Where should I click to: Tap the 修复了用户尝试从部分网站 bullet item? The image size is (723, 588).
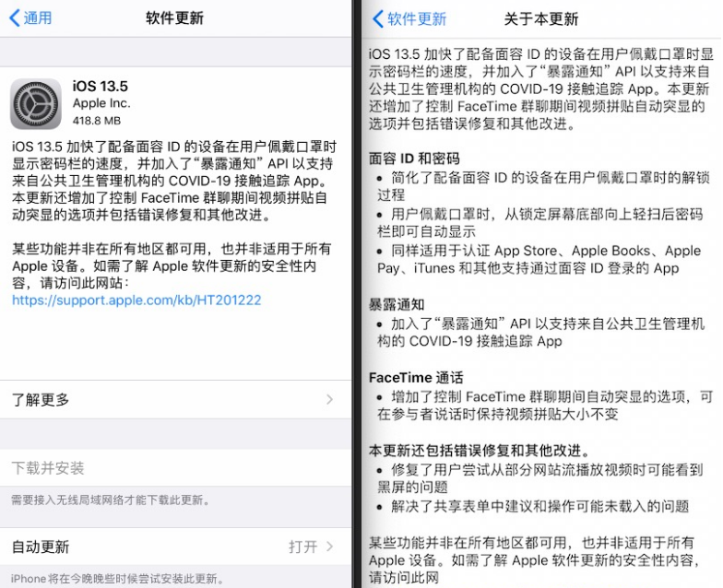[x=539, y=477]
